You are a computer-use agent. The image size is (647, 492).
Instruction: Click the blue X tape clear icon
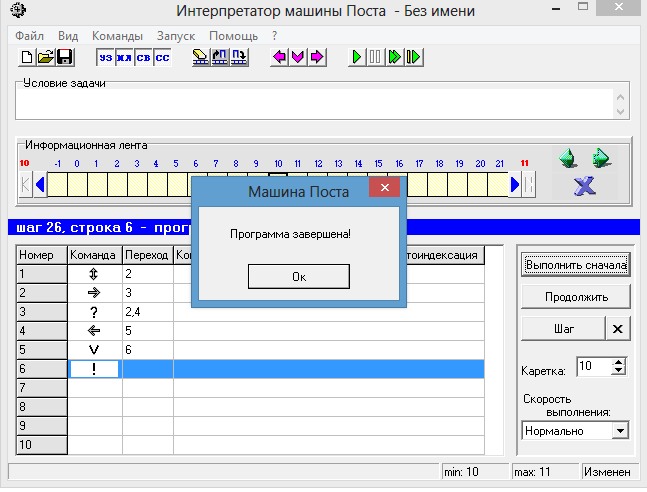pyautogui.click(x=585, y=186)
